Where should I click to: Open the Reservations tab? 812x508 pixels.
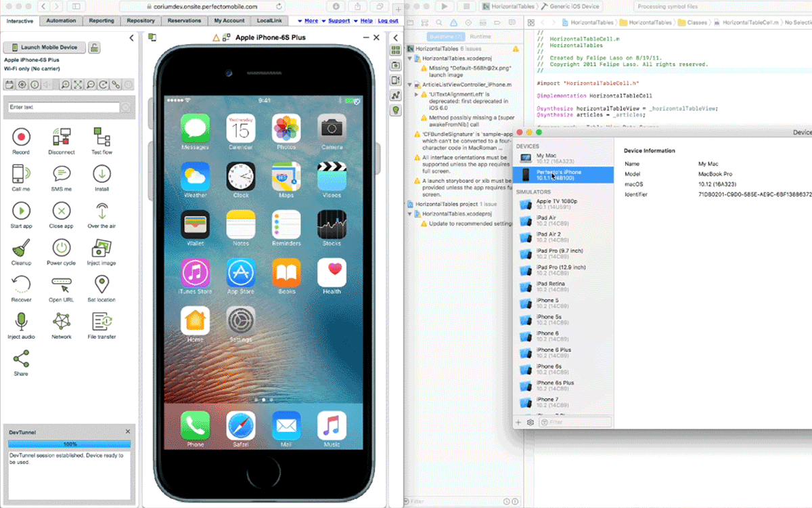(x=184, y=21)
